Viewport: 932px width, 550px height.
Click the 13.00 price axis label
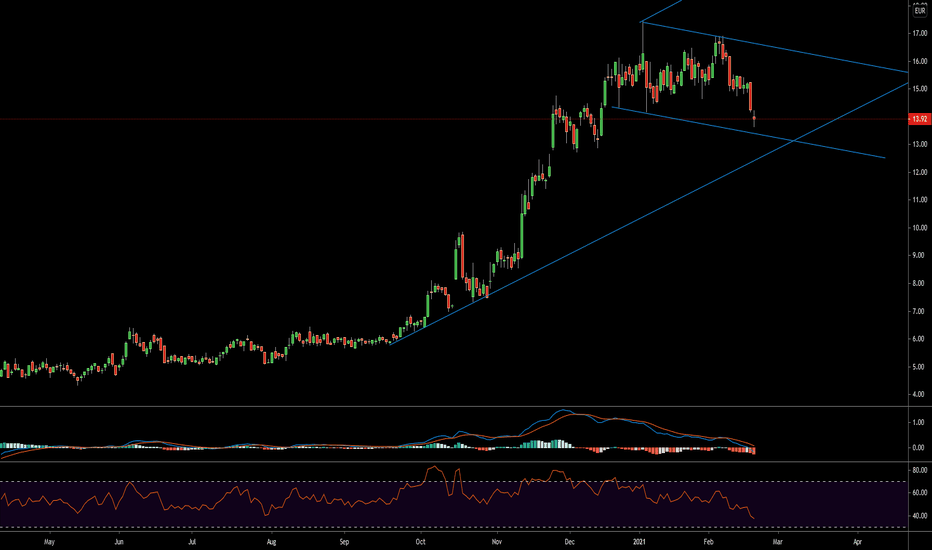point(920,144)
